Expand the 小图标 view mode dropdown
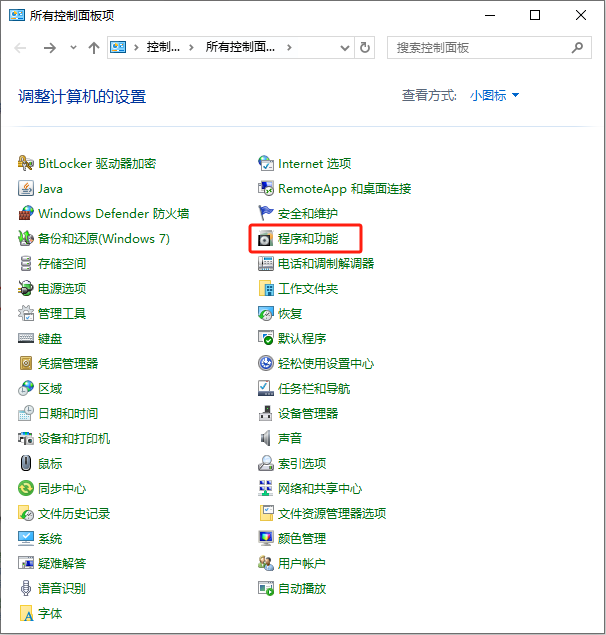The image size is (606, 635). point(494,96)
